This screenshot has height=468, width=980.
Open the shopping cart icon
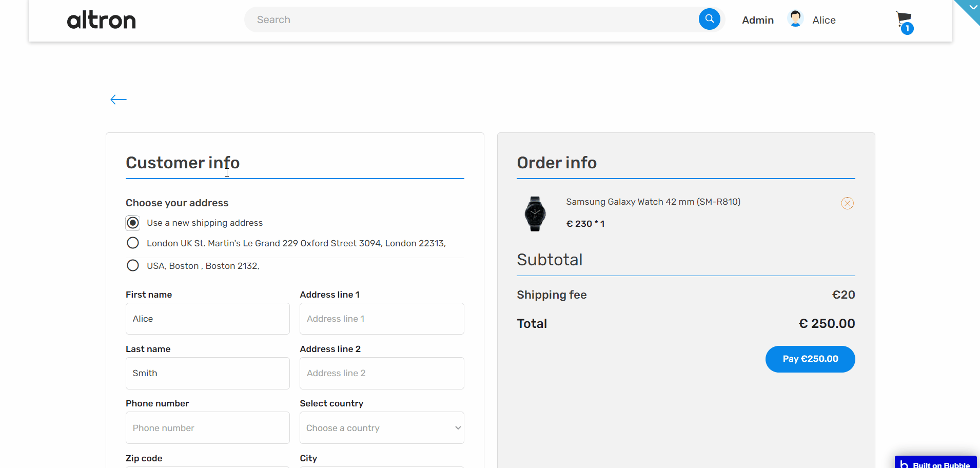904,21
